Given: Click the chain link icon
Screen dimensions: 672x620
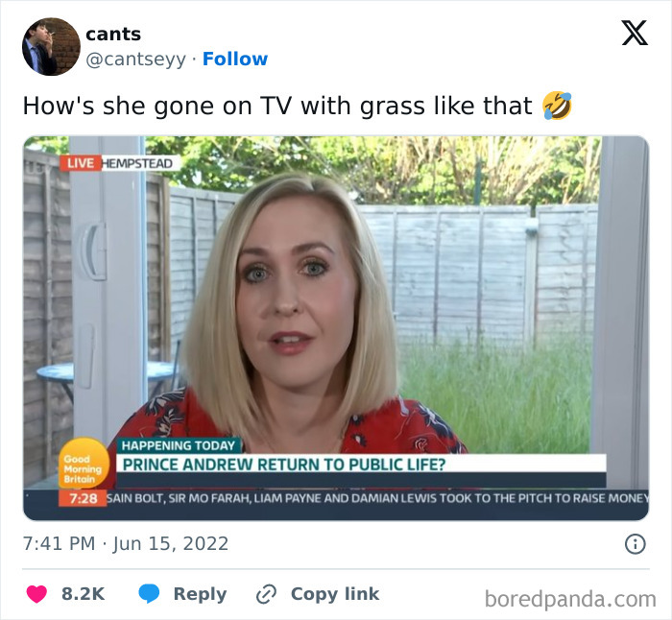Looking at the screenshot, I should 266,594.
